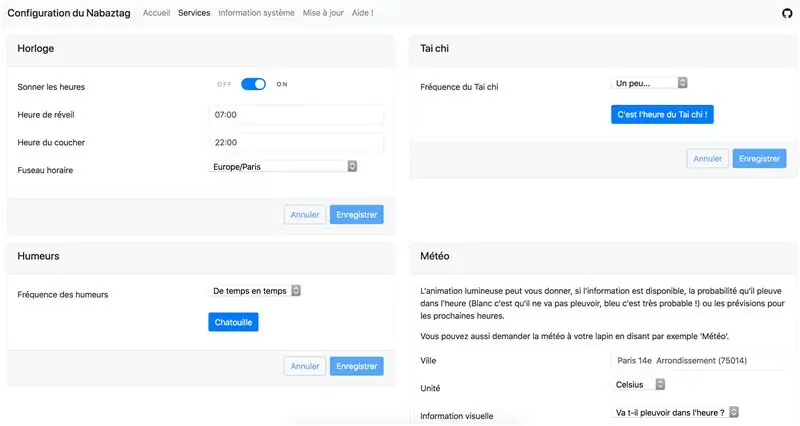Click the Information visuelle label
Viewport: 800px width, 426px height.
click(x=457, y=416)
